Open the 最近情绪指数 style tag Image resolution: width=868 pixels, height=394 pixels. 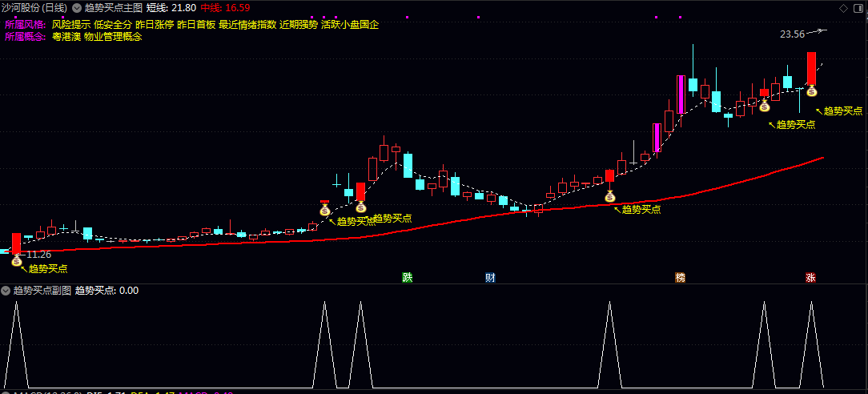(247, 25)
